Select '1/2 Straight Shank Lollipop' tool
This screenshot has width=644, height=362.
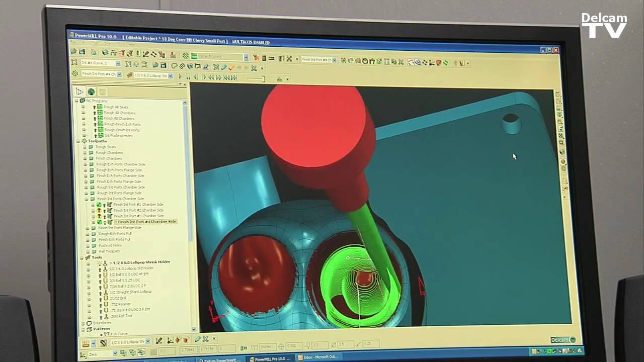point(130,292)
